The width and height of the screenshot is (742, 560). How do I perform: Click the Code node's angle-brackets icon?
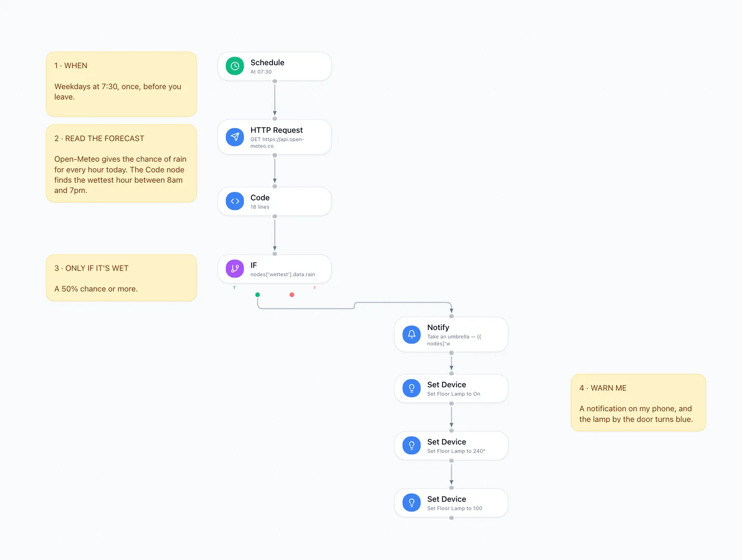click(235, 201)
